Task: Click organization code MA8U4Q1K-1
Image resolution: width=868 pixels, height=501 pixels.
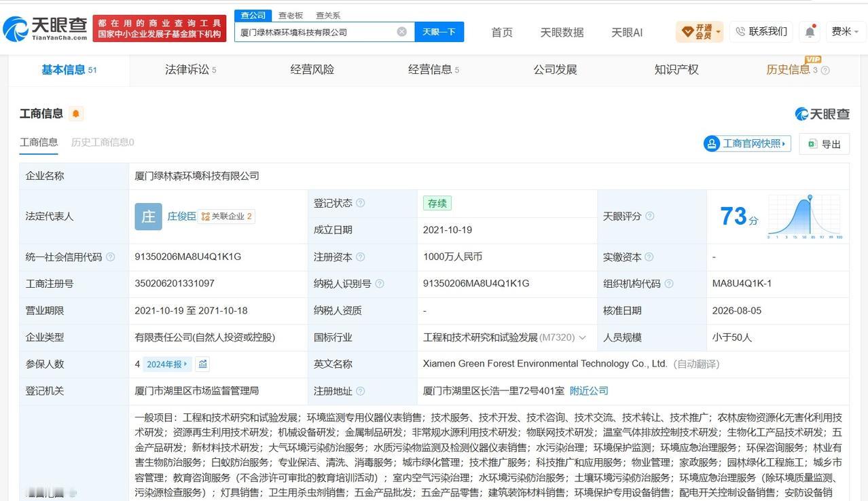Action: tap(742, 284)
